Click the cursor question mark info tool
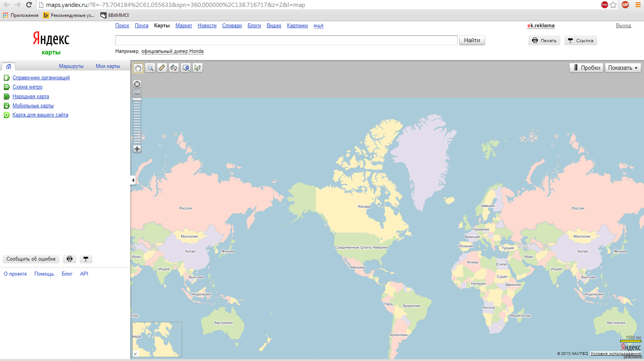This screenshot has height=361, width=644. click(198, 68)
